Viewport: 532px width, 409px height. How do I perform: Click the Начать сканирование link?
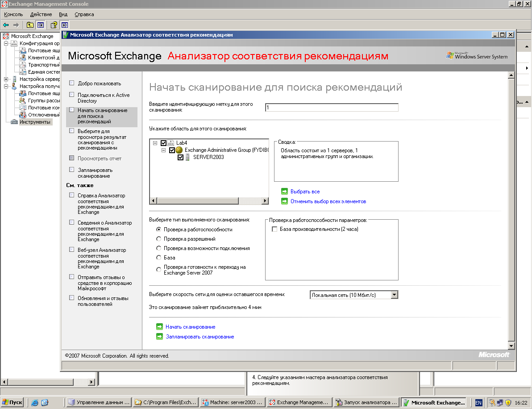pos(190,326)
